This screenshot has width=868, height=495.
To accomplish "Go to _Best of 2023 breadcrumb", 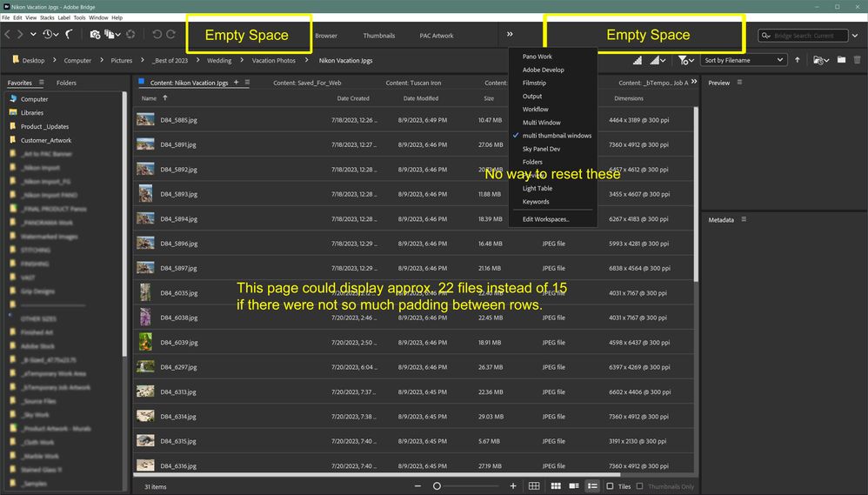I will click(170, 60).
